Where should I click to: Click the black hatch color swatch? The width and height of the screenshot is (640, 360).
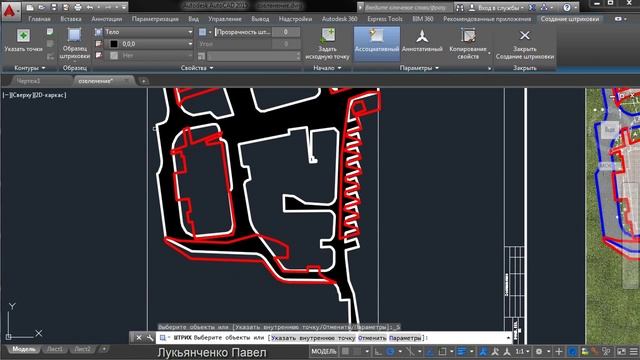tap(114, 44)
